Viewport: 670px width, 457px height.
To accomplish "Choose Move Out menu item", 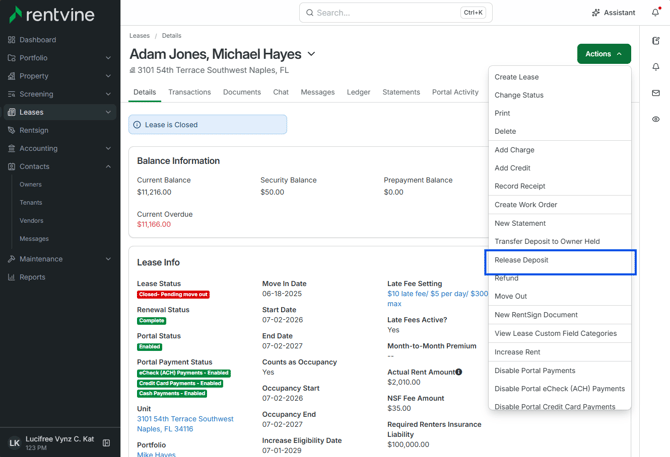I will tap(560, 296).
